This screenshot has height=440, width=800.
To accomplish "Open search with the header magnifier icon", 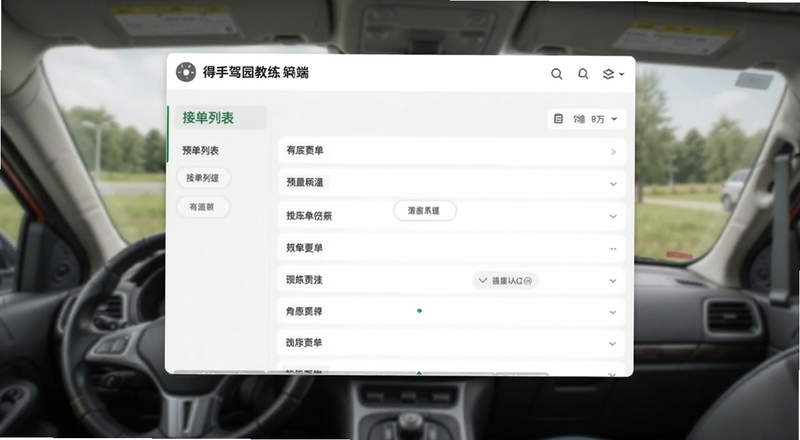I will [557, 74].
